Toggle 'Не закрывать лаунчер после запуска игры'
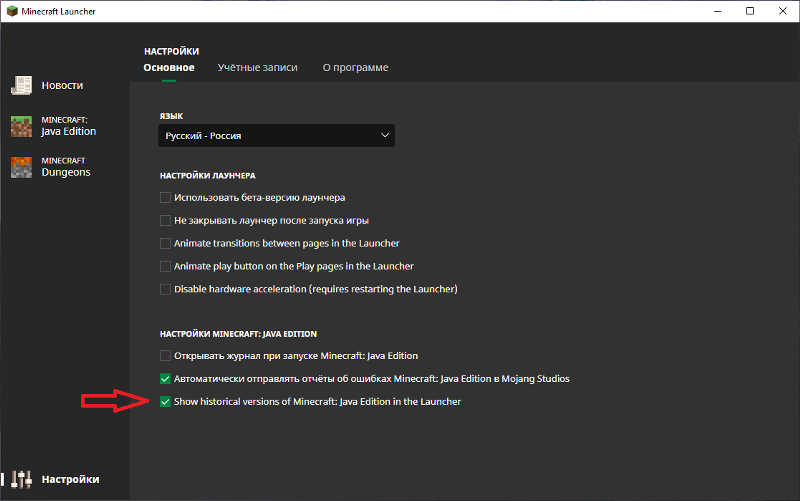The image size is (800, 501). point(166,221)
